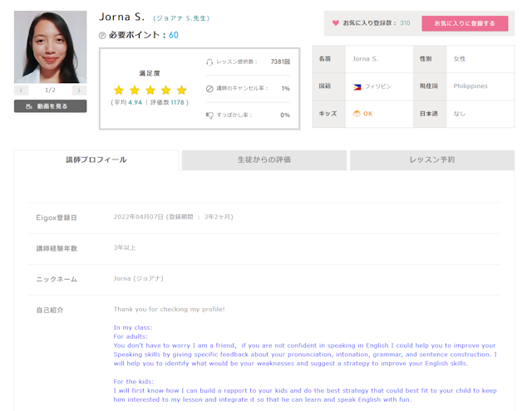Click the pink heart favorites icon

click(335, 23)
